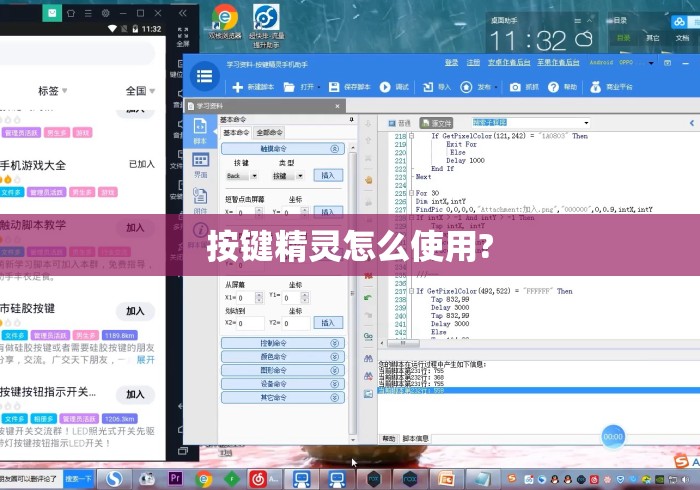Click the upper binoculars find icon
Image resolution: width=700 pixels, height=490 pixels.
pos(368,358)
